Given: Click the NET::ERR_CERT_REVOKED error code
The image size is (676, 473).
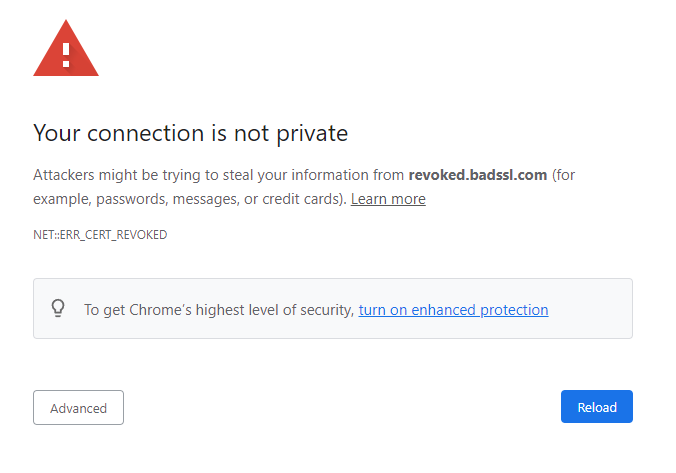Looking at the screenshot, I should 100,235.
